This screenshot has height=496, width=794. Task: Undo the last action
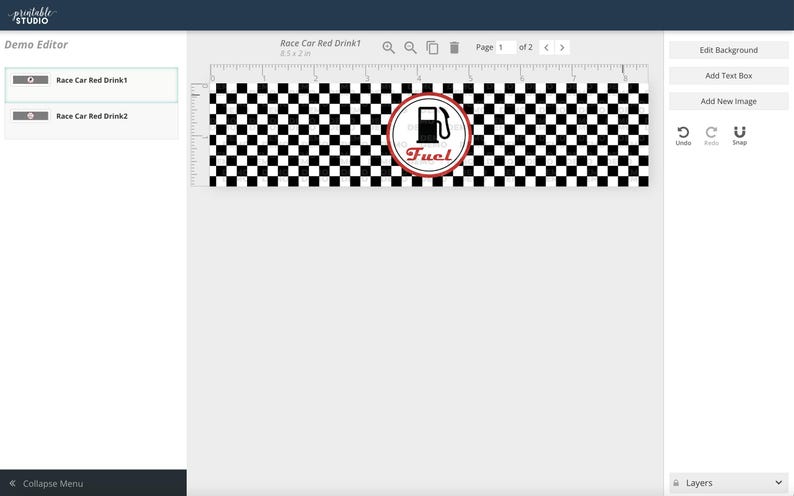click(x=683, y=136)
